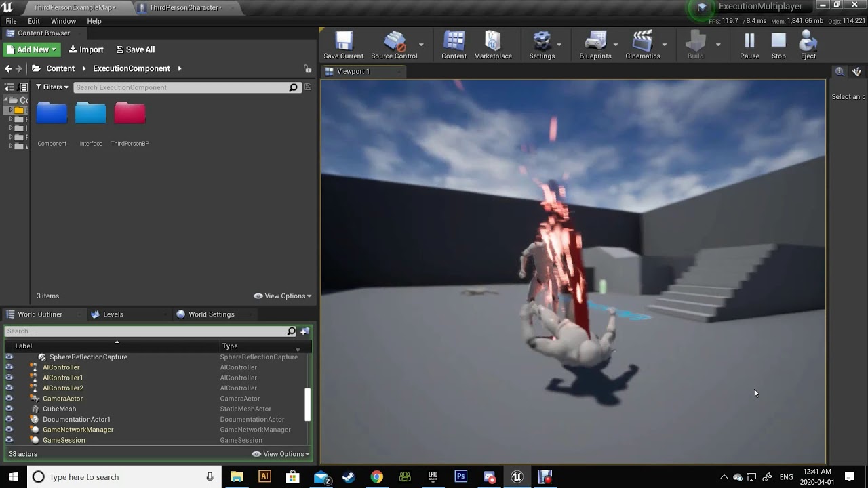This screenshot has width=868, height=488.
Task: Open Epic Games Launcher from taskbar
Action: pos(433,477)
